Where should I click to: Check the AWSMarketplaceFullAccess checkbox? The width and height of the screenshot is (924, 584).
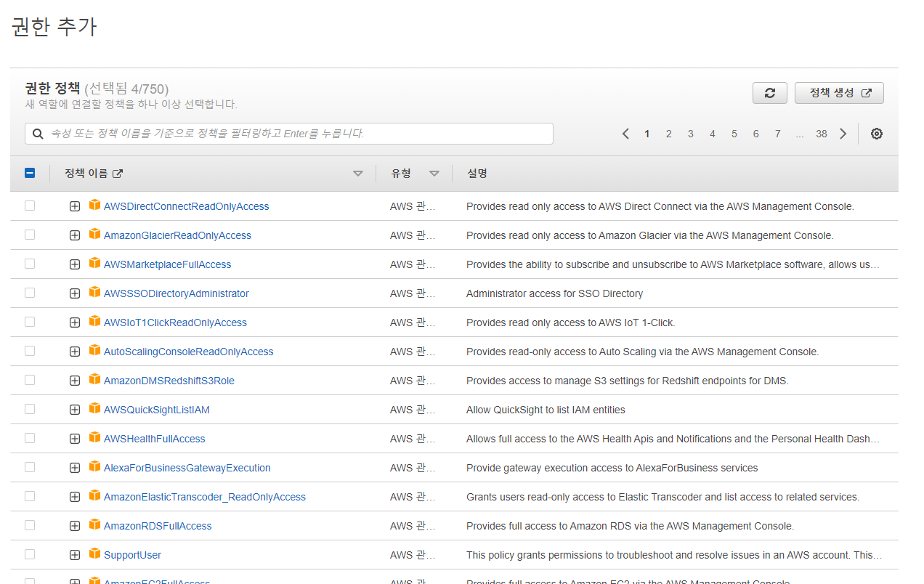[x=30, y=264]
